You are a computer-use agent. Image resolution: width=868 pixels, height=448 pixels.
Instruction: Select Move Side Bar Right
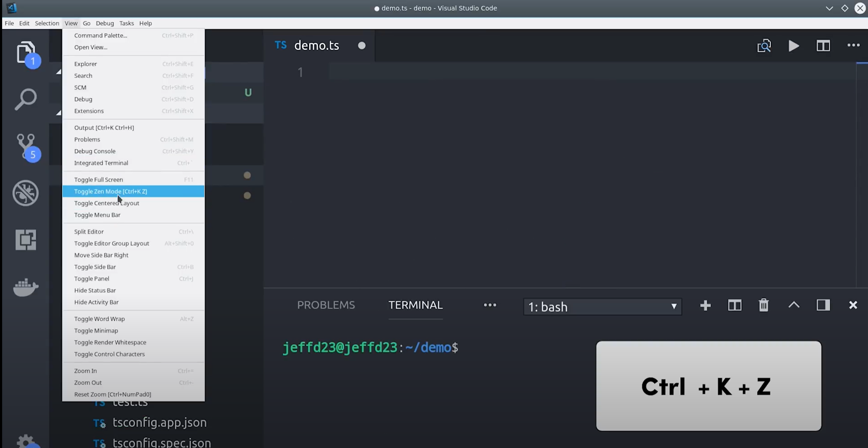[x=133, y=255]
